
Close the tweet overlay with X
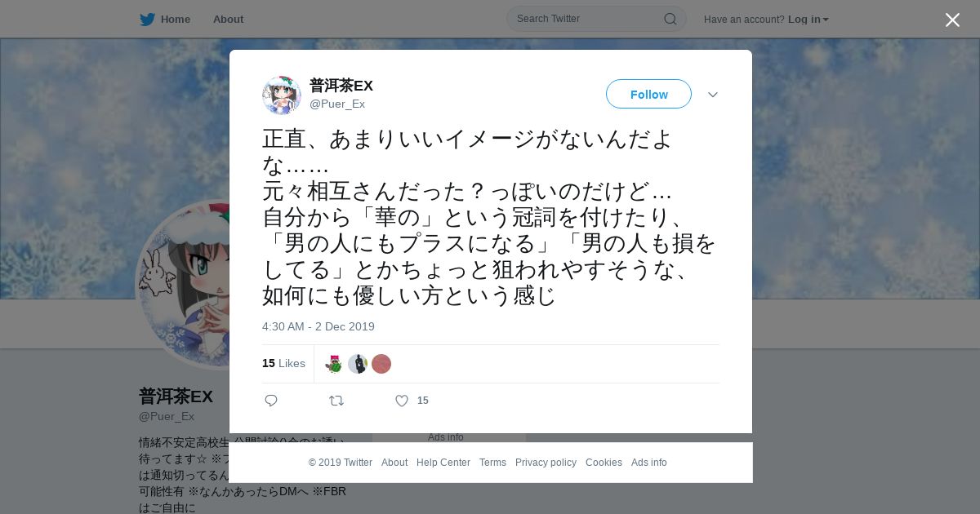point(952,20)
